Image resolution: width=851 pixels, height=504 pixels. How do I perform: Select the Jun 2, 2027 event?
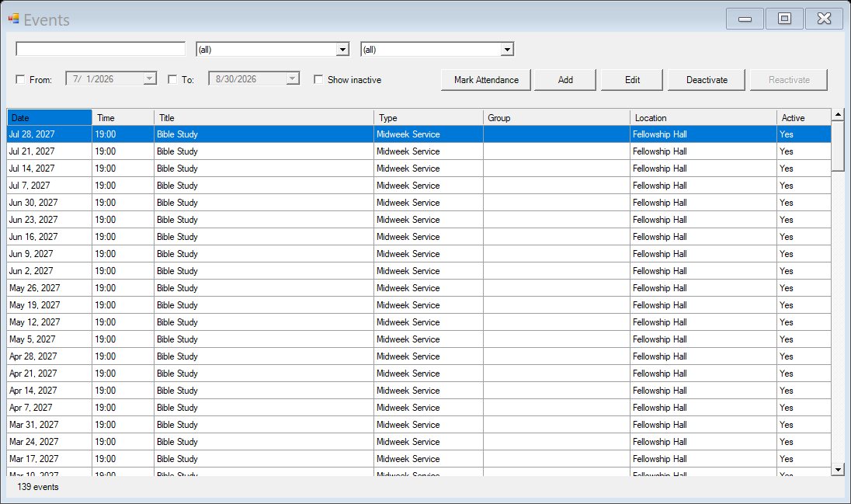419,271
